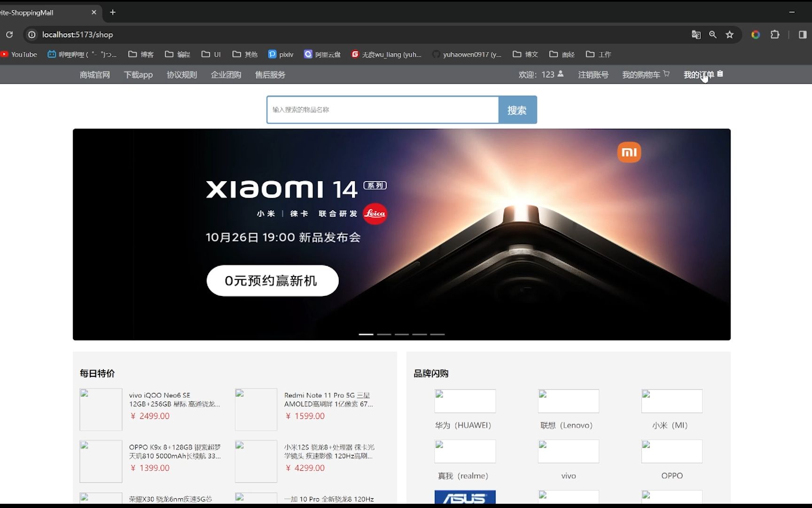
Task: Select the first carousel indicator
Action: tap(366, 334)
